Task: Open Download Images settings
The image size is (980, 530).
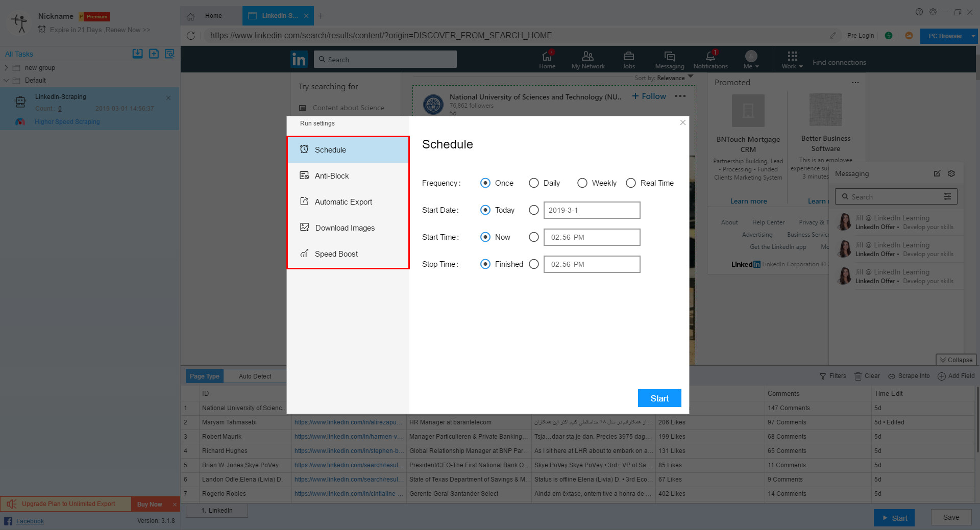Action: click(x=348, y=228)
